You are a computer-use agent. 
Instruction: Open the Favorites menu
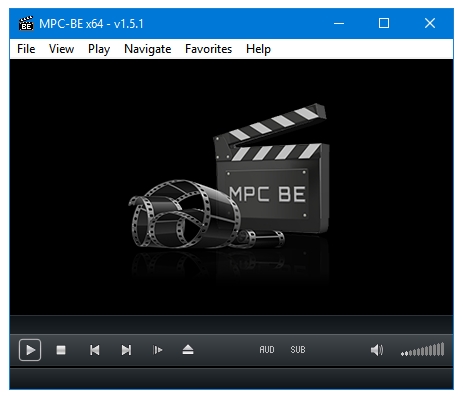pos(208,49)
